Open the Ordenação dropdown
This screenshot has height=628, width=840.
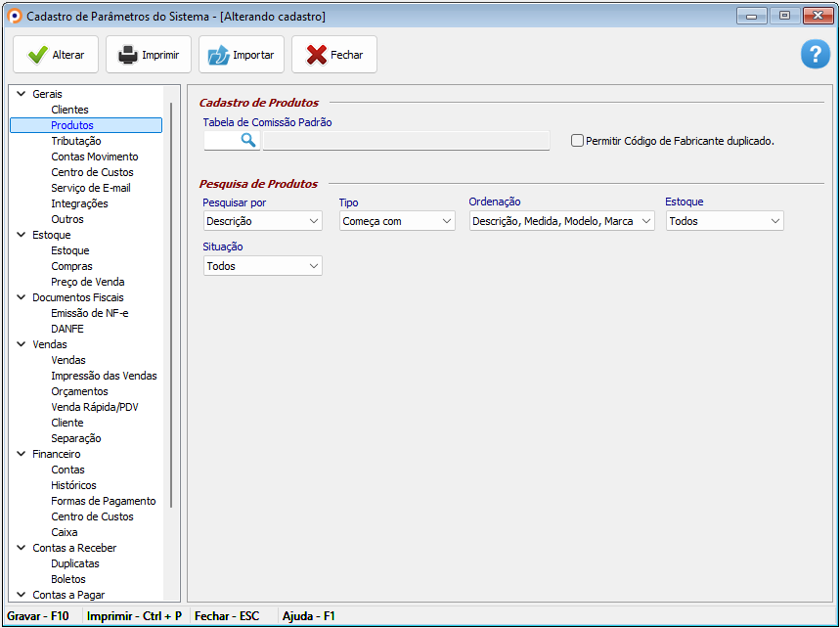pos(561,221)
